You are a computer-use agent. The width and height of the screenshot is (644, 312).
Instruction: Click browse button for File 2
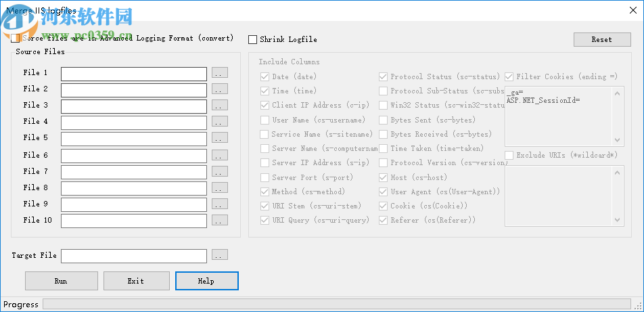click(220, 89)
